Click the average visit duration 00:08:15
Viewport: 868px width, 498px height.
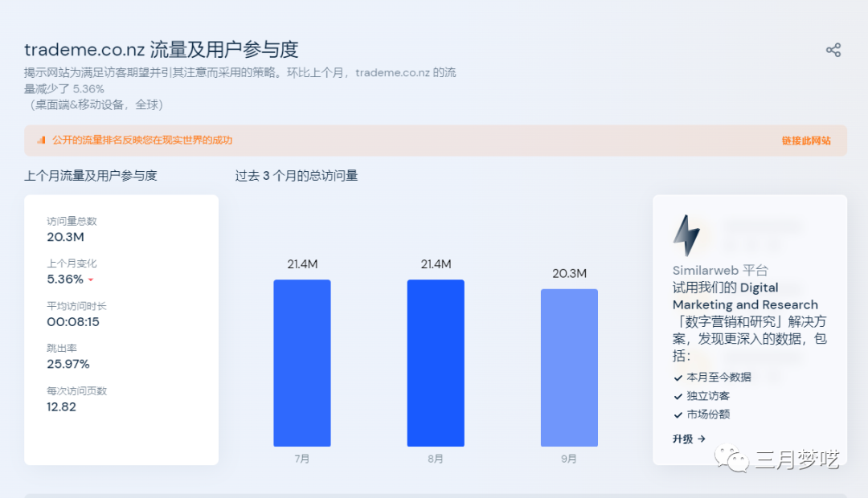73,322
